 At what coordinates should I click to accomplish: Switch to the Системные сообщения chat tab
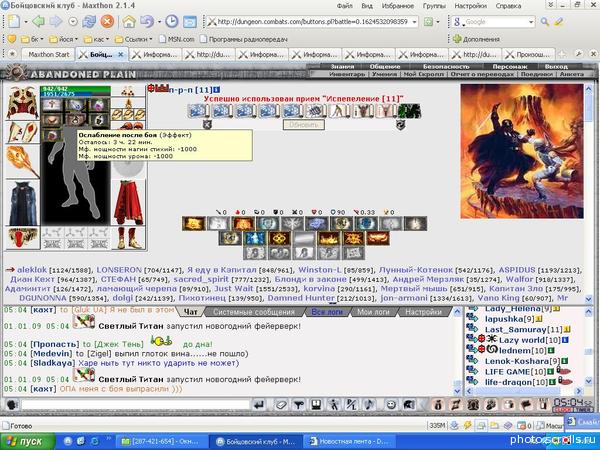point(254,312)
